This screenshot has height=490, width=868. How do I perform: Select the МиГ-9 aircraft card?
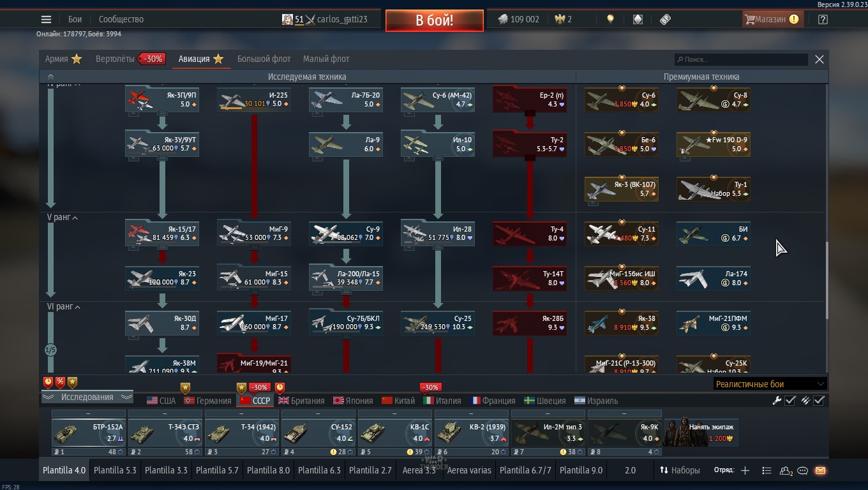(254, 233)
